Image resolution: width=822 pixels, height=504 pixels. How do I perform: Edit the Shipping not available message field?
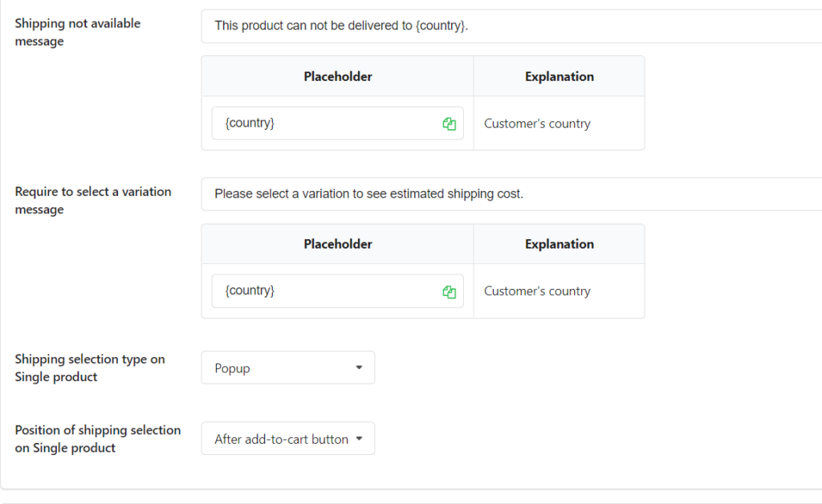pyautogui.click(x=511, y=26)
